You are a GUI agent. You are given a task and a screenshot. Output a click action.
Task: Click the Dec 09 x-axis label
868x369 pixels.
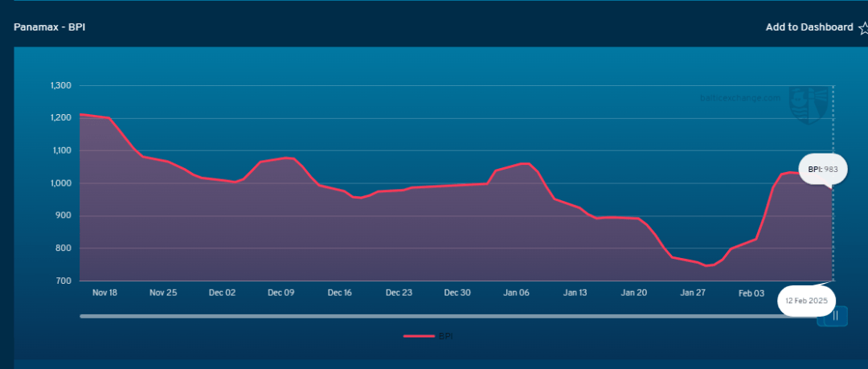click(x=281, y=293)
